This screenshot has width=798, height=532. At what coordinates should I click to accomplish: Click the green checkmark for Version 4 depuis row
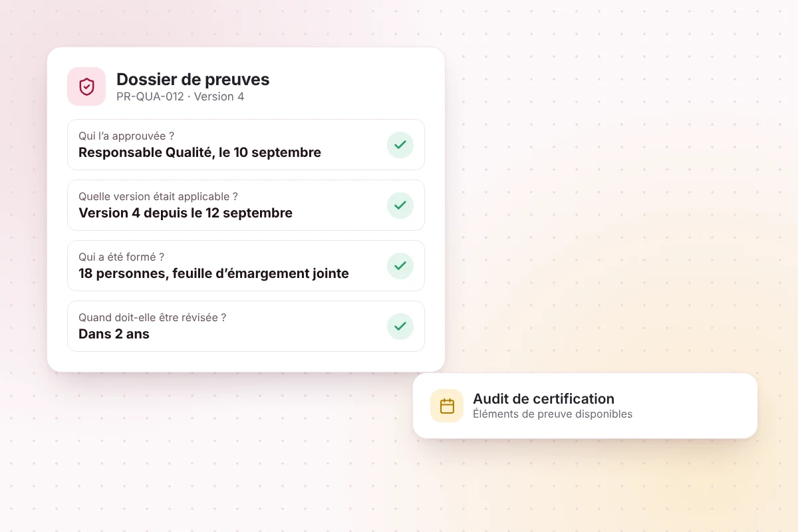(x=400, y=205)
